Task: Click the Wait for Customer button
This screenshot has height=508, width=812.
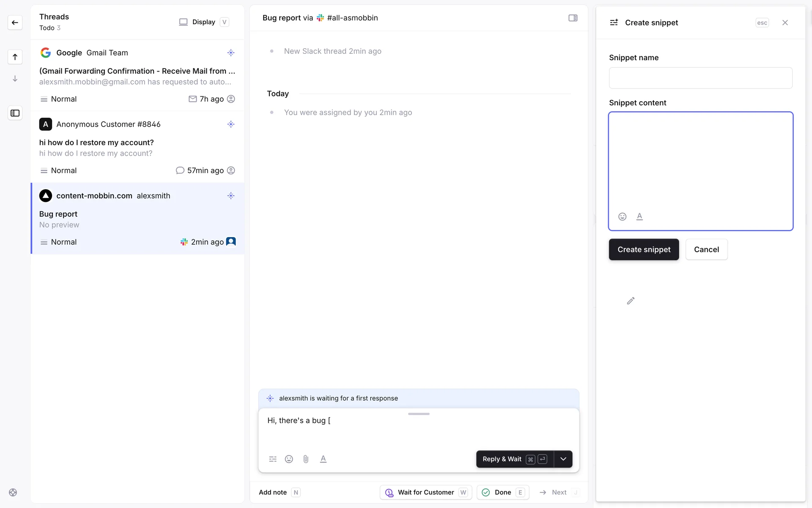Action: click(x=425, y=492)
